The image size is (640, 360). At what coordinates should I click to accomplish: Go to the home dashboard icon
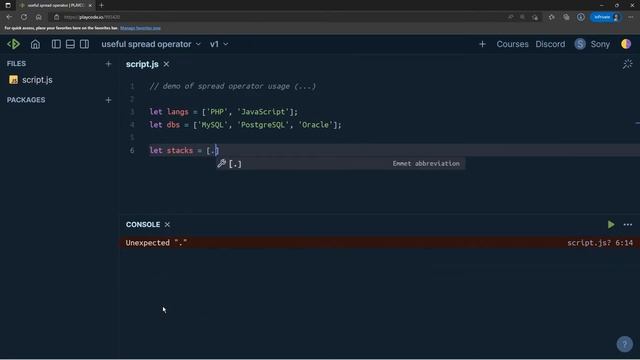[36, 44]
